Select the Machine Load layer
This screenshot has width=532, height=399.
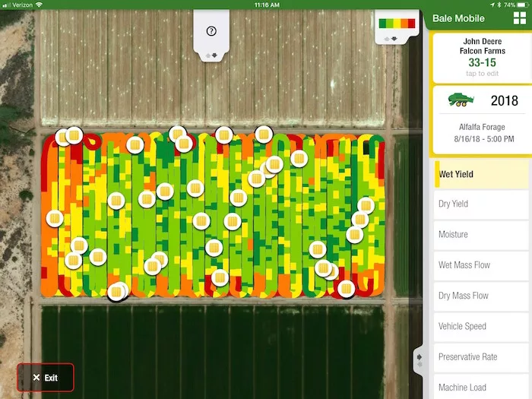[x=481, y=386]
